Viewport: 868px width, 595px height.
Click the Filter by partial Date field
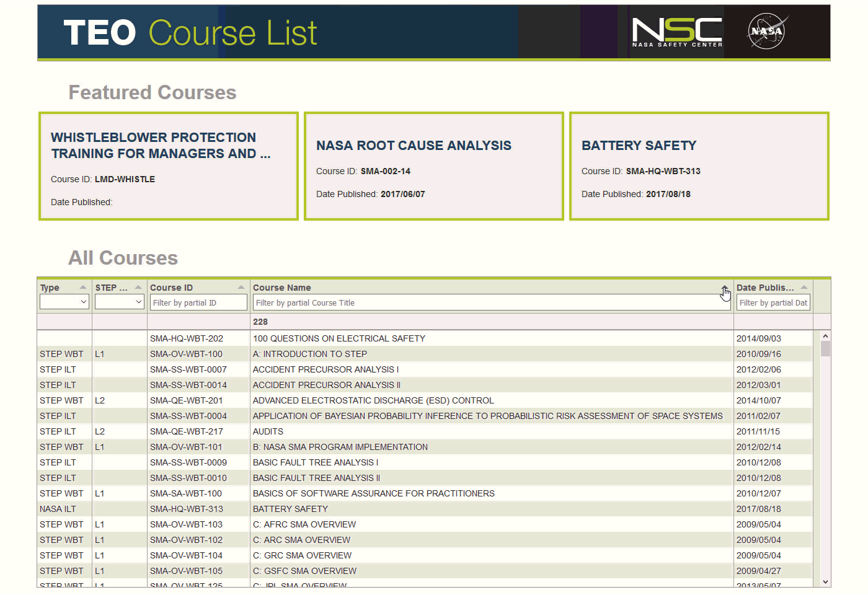coord(773,302)
